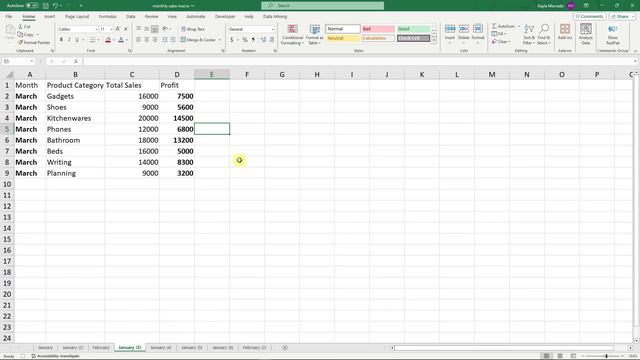Open the Calibri font name dropdown

tap(96, 29)
